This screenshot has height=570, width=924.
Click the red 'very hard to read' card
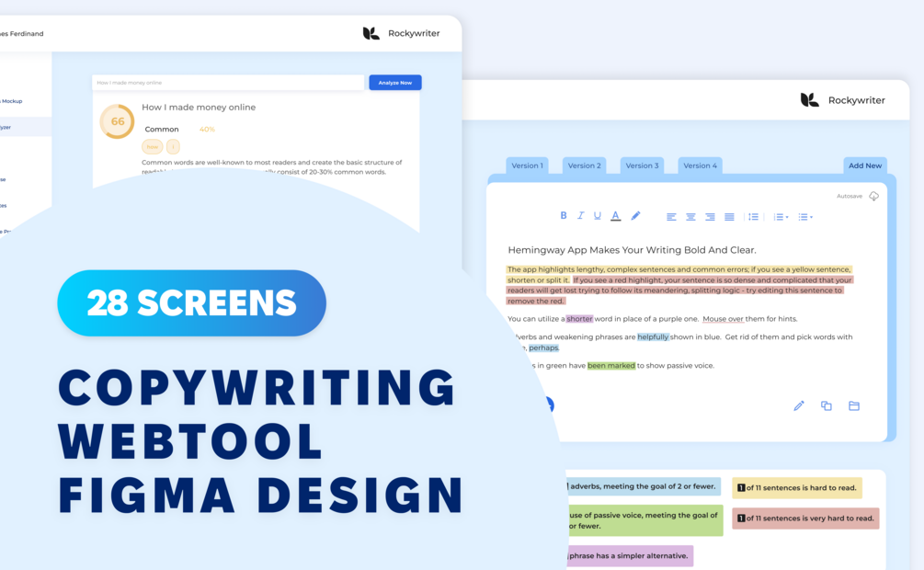805,519
